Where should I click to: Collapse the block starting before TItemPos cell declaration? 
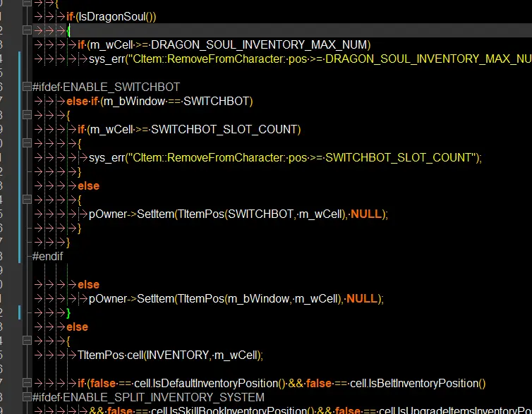[26, 341]
